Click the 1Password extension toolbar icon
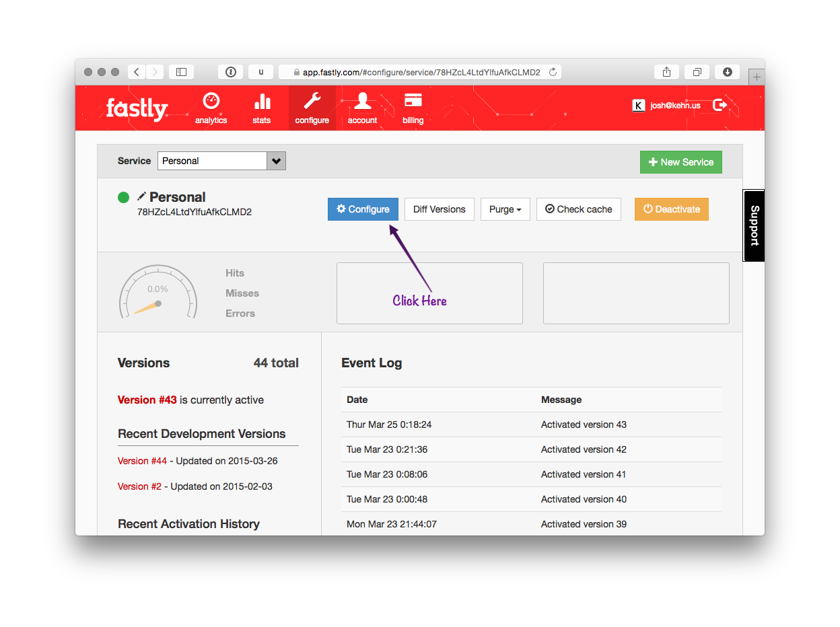Viewport: 840px width, 627px height. click(230, 72)
